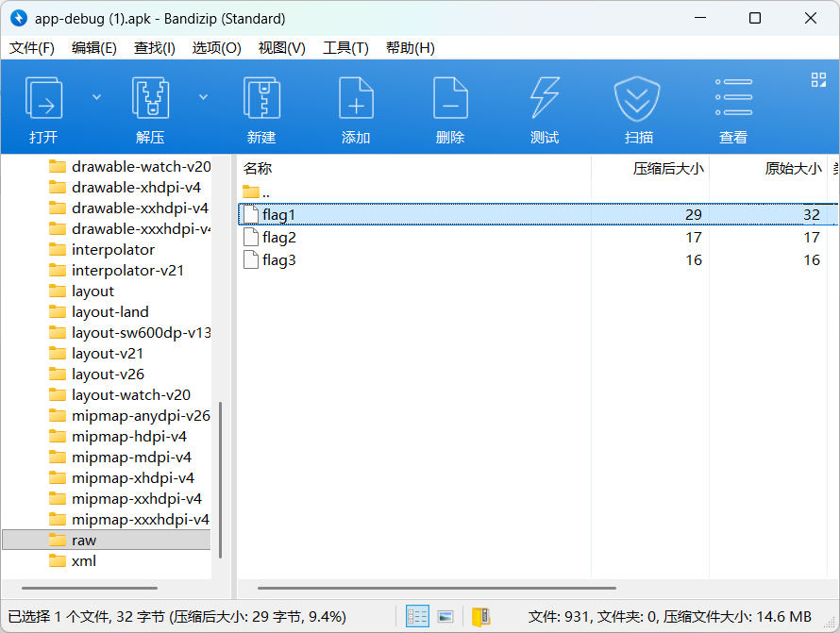Select the mipmap-xxhdpi-v4 folder
The width and height of the screenshot is (840, 633).
pyautogui.click(x=126, y=499)
